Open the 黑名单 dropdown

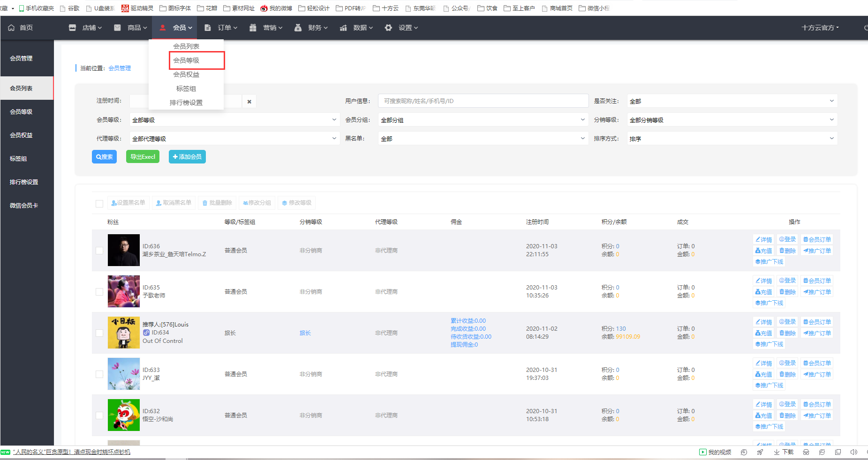tap(483, 139)
